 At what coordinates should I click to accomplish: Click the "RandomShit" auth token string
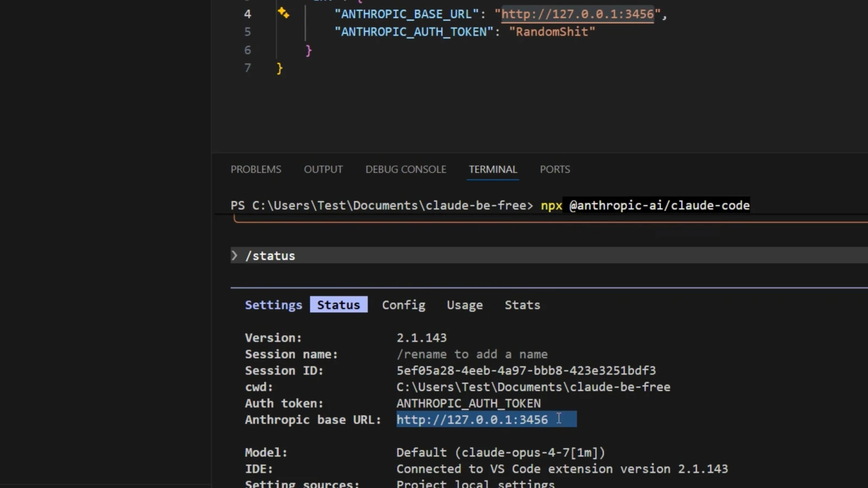pos(552,31)
